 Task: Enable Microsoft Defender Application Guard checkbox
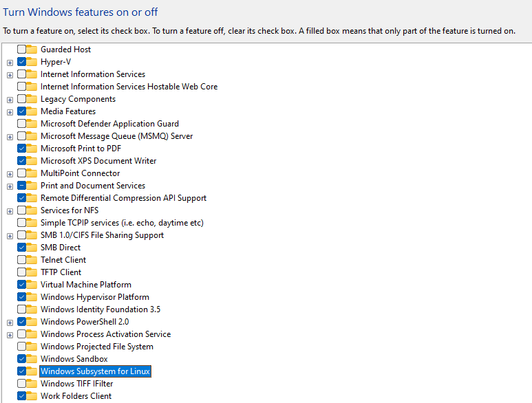click(x=22, y=123)
